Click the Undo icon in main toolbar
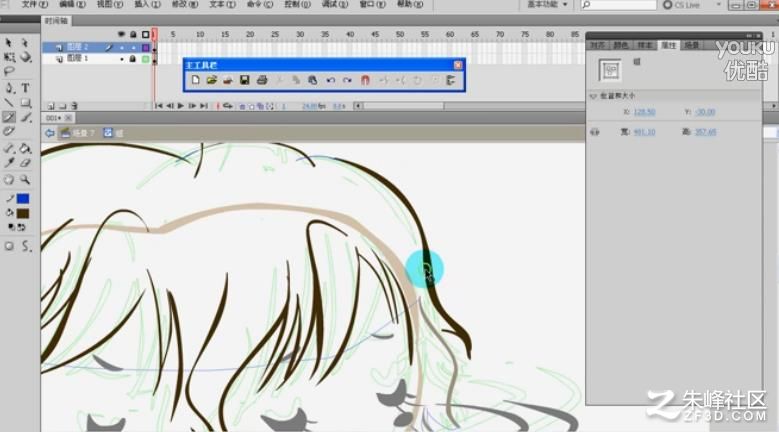Viewport: 779px width, 432px height. coord(330,80)
